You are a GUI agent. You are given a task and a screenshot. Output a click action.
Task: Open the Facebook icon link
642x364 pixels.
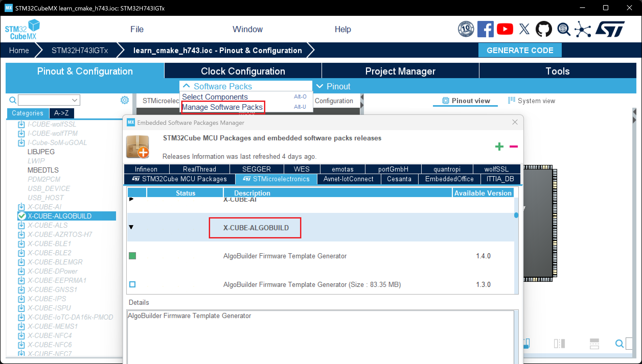coord(485,29)
